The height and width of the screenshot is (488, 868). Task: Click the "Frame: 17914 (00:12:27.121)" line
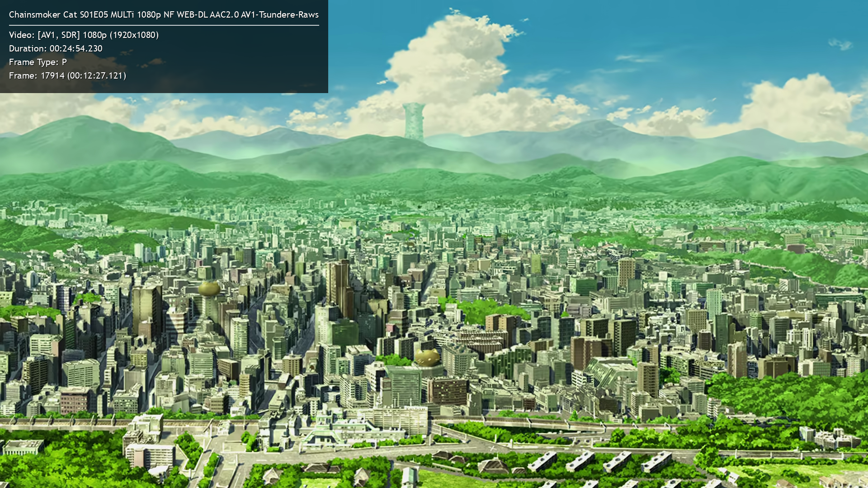(67, 75)
